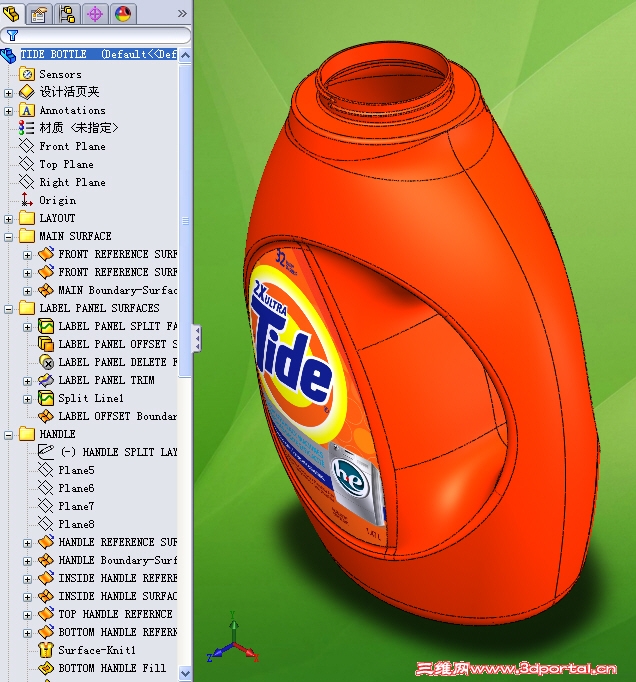Click the design binder icon
The width and height of the screenshot is (636, 682).
coord(27,92)
